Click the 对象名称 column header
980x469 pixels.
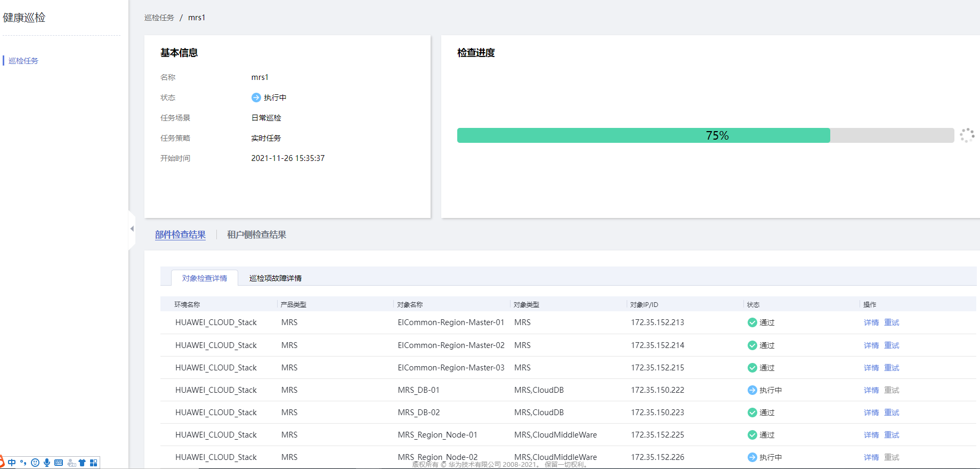pos(410,305)
